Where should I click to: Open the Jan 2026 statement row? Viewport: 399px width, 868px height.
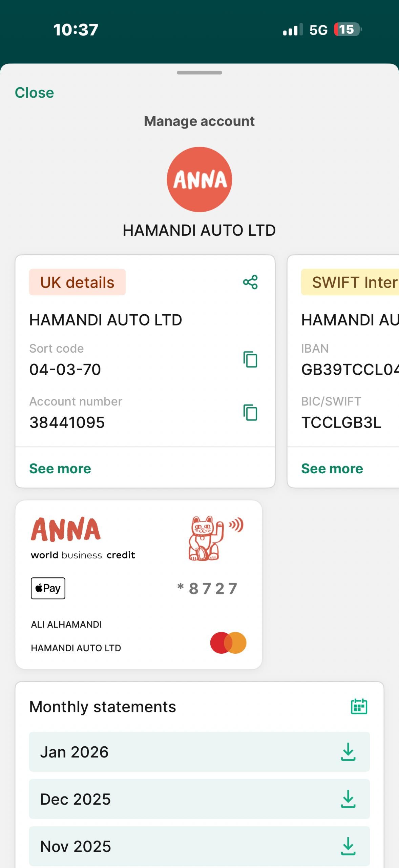tap(169, 752)
